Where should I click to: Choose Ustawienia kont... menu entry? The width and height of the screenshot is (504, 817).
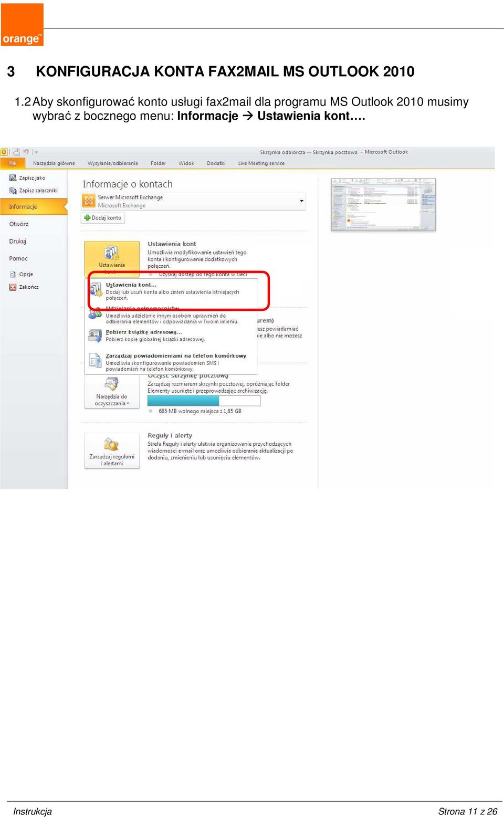[x=172, y=291]
